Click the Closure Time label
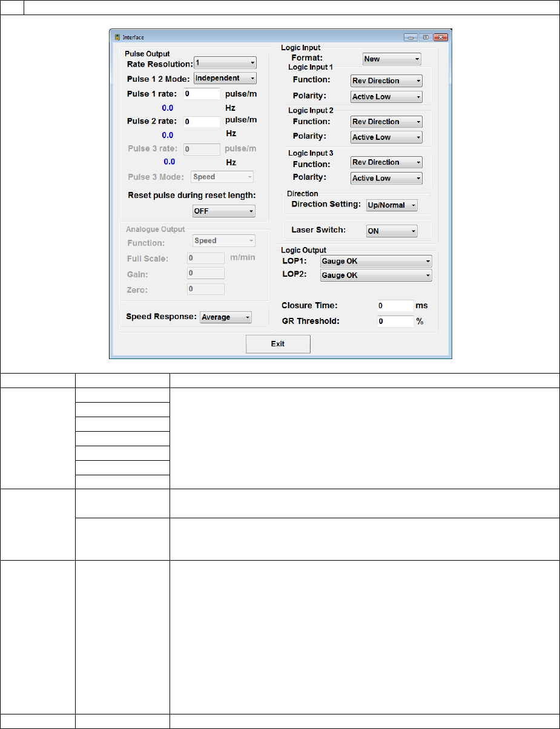Viewport: 560px width, 729px height. tap(309, 306)
